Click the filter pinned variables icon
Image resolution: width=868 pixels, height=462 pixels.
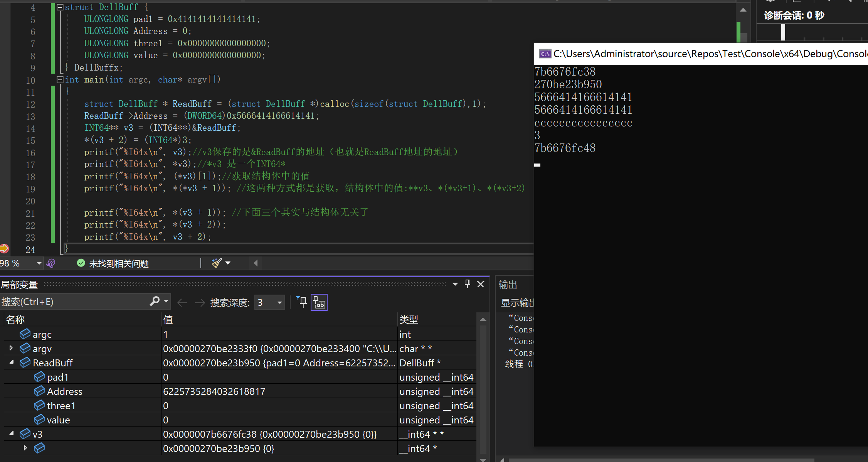[x=302, y=302]
